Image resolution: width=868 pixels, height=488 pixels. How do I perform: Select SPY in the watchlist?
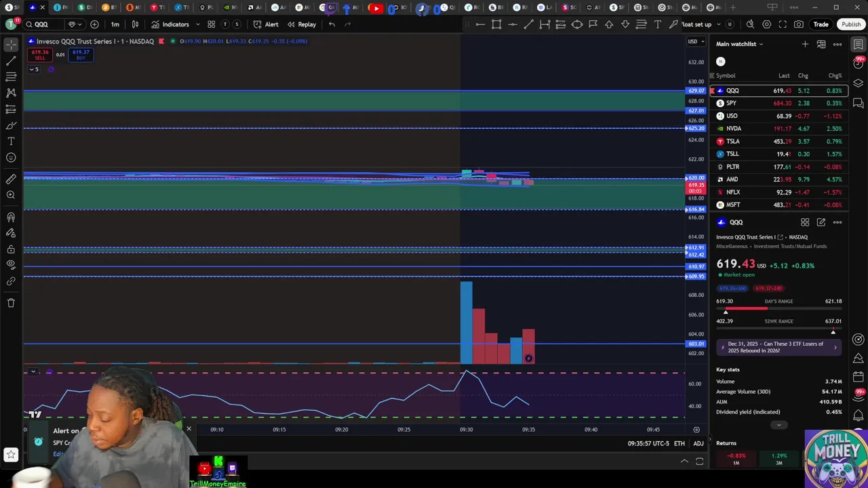point(779,103)
